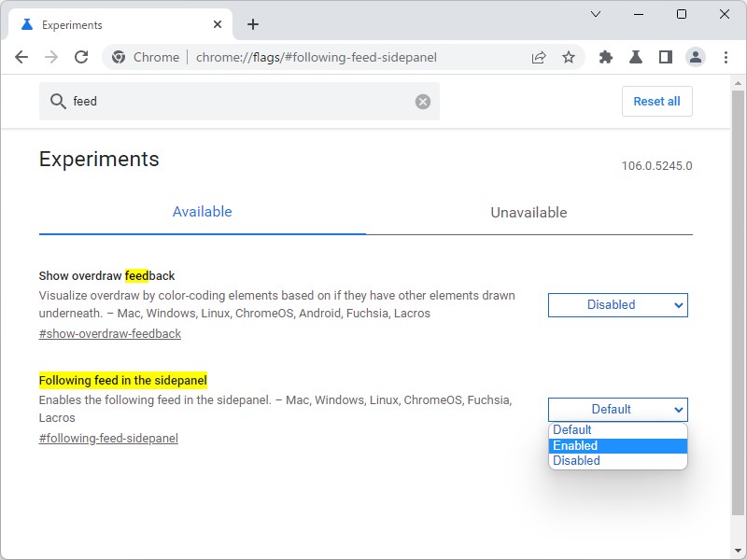Open the extensions puzzle-piece icon
The image size is (747, 560).
605,57
